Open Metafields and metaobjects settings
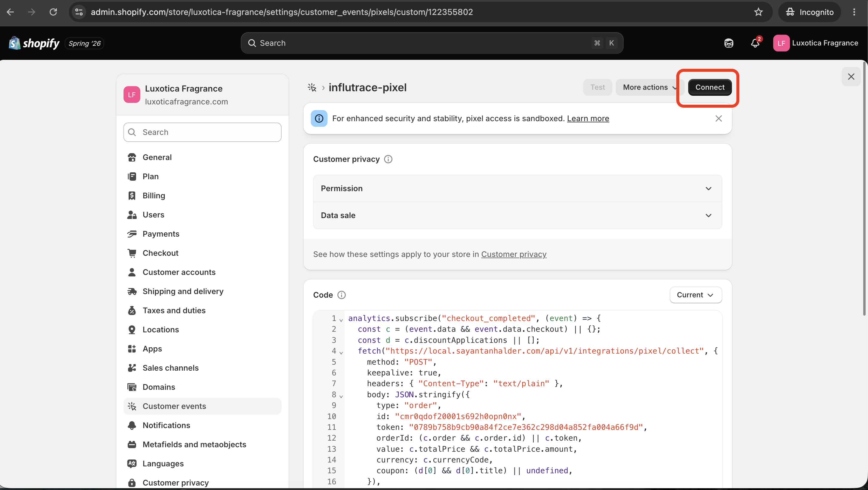The height and width of the screenshot is (490, 868). tap(202, 445)
